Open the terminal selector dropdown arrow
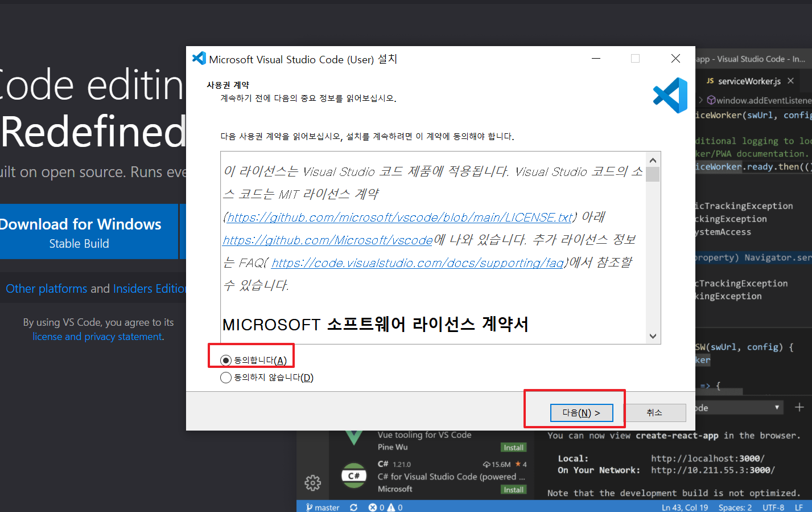Viewport: 812px width, 512px height. (777, 408)
